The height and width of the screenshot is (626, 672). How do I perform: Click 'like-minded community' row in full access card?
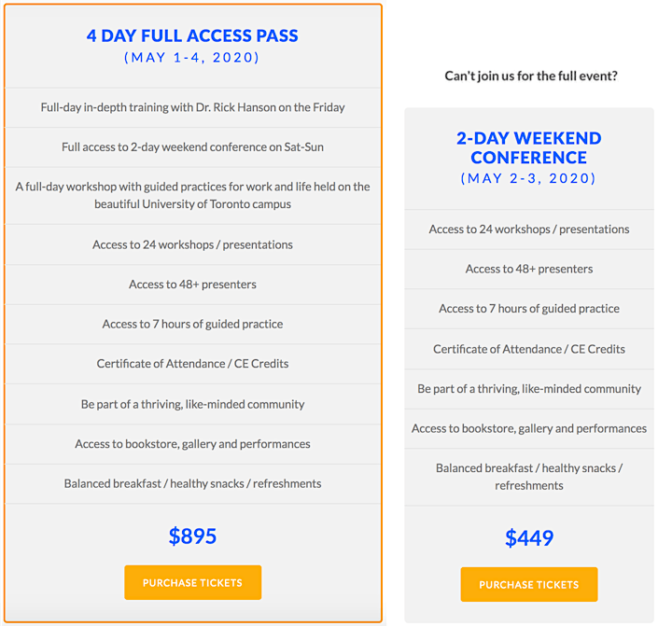(193, 405)
